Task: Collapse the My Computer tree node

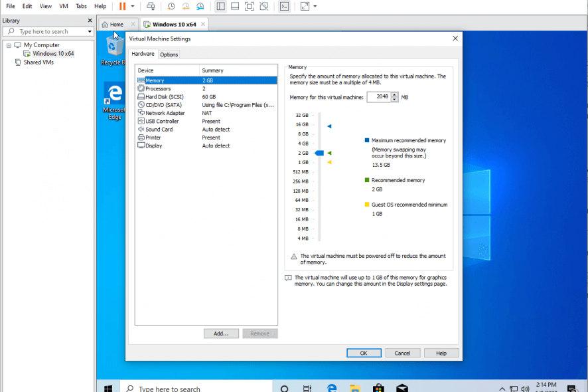Action: pos(9,45)
